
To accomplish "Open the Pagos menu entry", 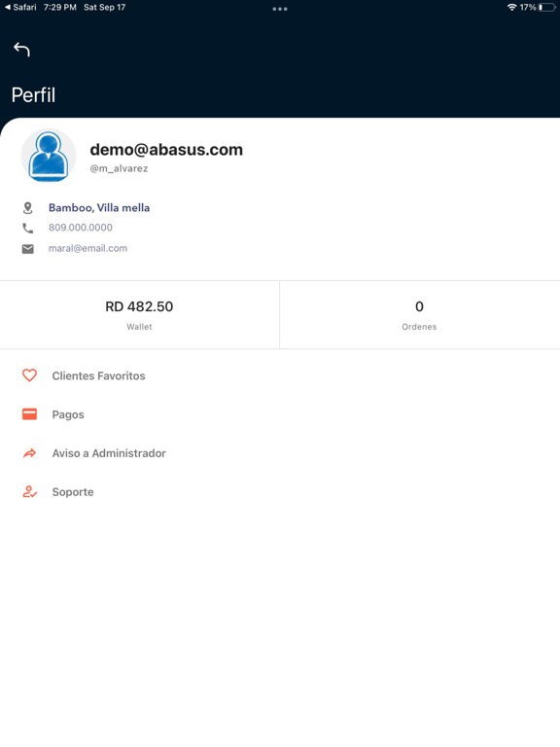I will click(x=68, y=414).
